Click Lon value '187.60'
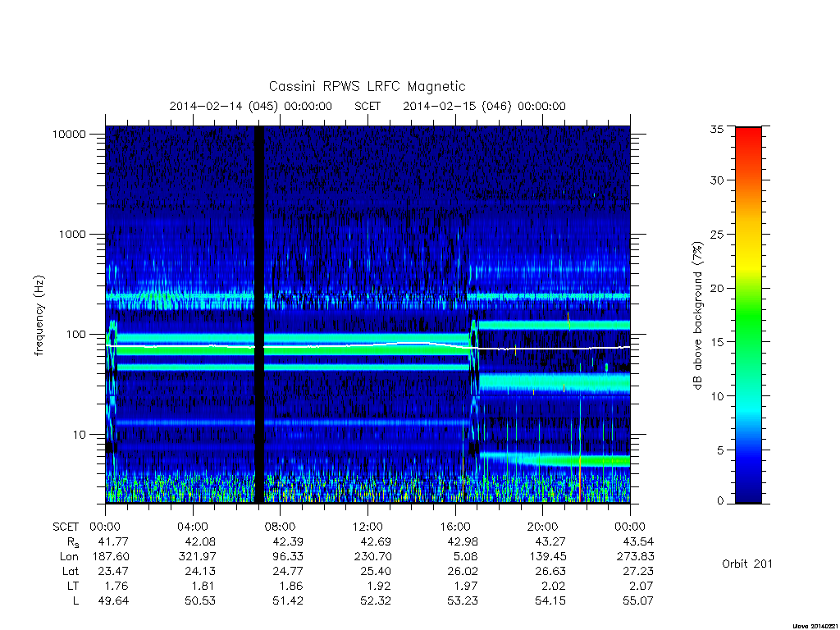 point(111,557)
